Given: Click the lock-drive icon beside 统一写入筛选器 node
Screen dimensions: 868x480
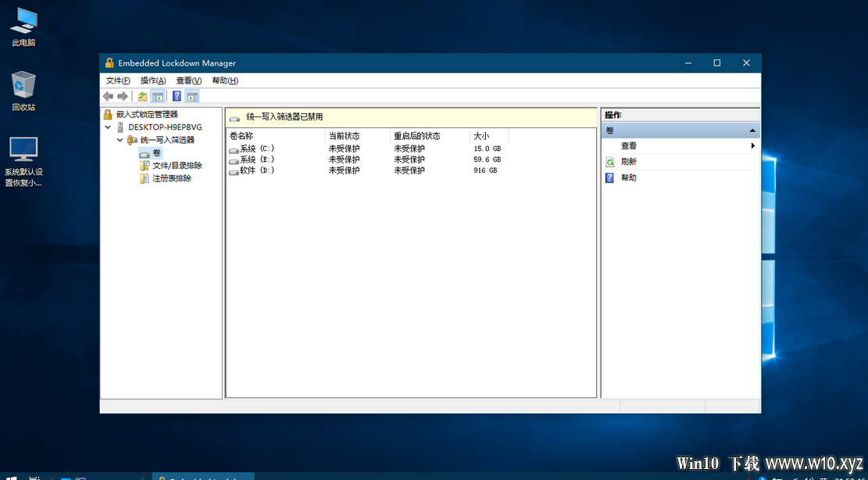Looking at the screenshot, I should pos(132,140).
